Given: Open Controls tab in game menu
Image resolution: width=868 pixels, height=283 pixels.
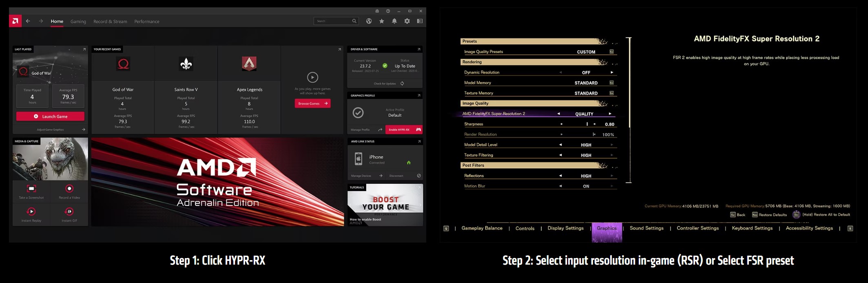Looking at the screenshot, I should coord(525,229).
